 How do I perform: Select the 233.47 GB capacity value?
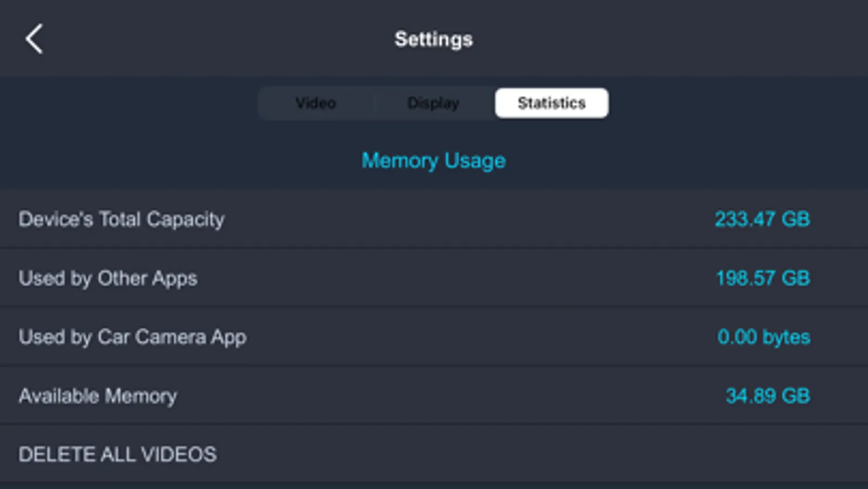pyautogui.click(x=762, y=219)
